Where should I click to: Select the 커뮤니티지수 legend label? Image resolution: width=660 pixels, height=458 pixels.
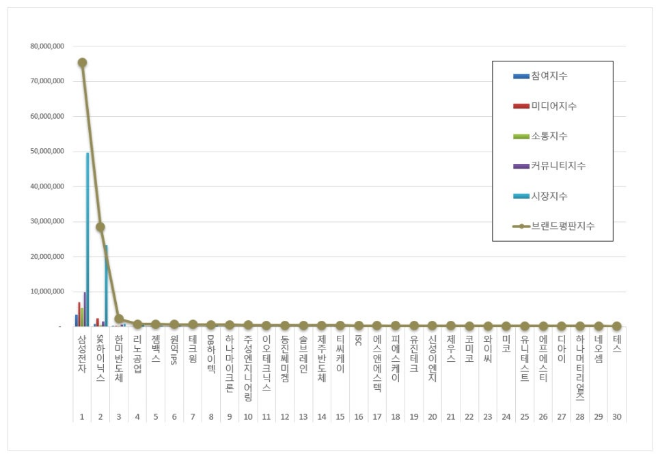click(x=569, y=166)
